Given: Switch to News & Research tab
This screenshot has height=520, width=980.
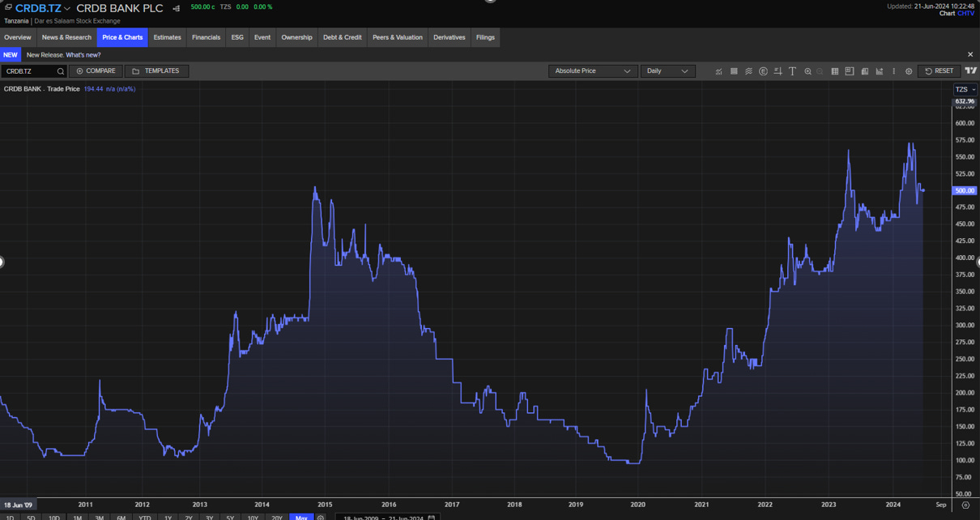Looking at the screenshot, I should tap(66, 37).
